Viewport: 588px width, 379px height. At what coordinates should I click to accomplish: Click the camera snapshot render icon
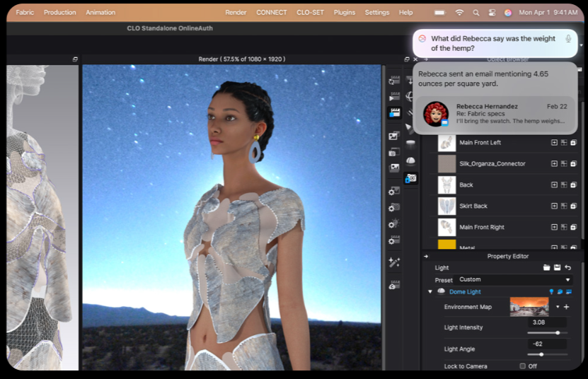393,152
